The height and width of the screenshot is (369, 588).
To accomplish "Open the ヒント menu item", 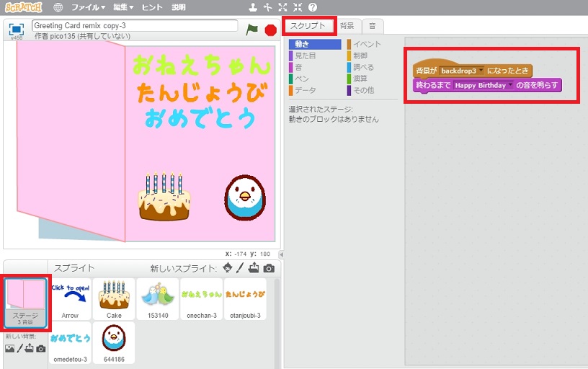I will pos(152,7).
